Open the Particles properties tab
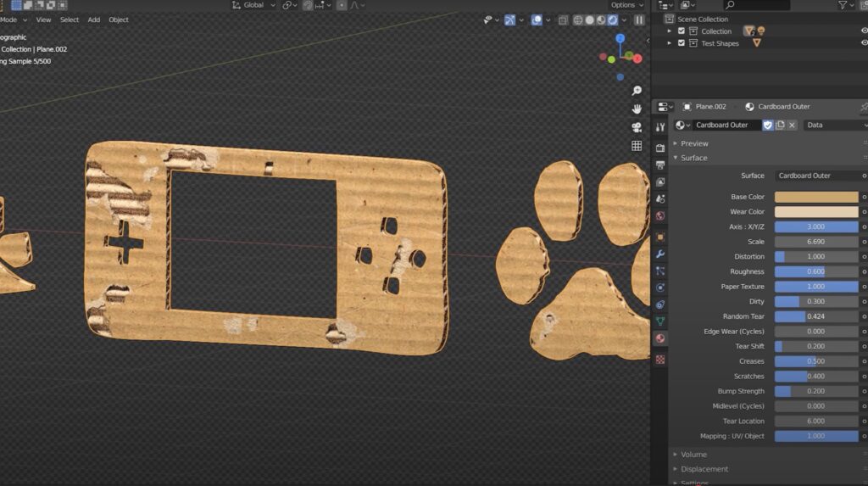The width and height of the screenshot is (868, 486). (659, 271)
